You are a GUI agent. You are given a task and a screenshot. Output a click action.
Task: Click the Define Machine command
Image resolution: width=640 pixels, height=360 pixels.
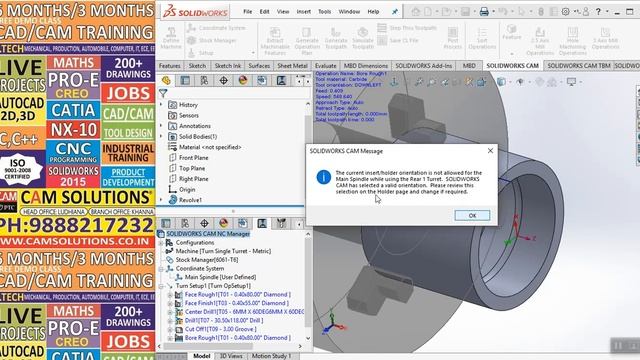[x=171, y=38]
